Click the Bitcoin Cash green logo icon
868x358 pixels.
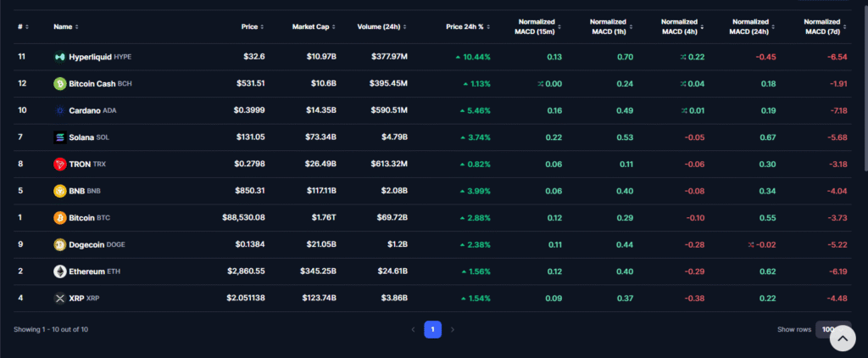tap(60, 84)
